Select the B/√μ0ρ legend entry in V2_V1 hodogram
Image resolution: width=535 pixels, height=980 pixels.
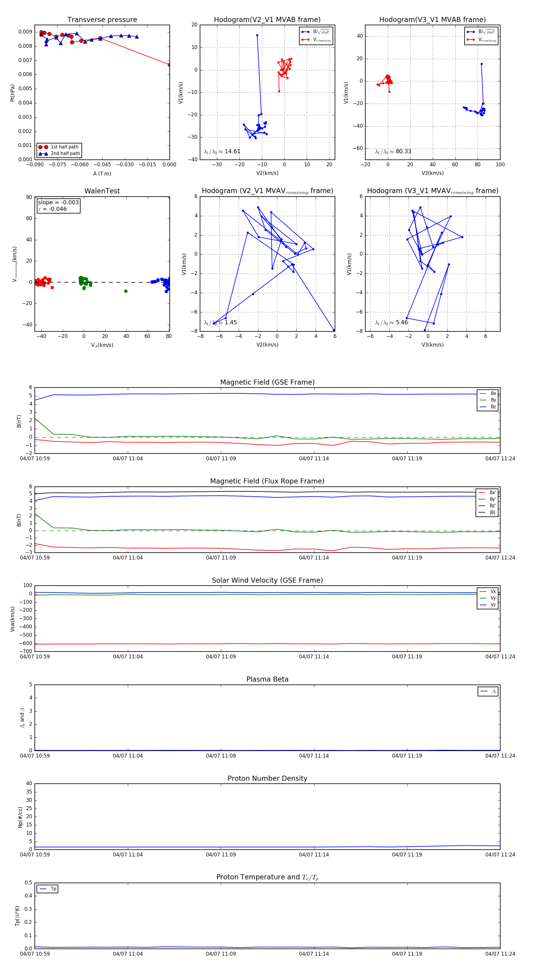coord(316,32)
